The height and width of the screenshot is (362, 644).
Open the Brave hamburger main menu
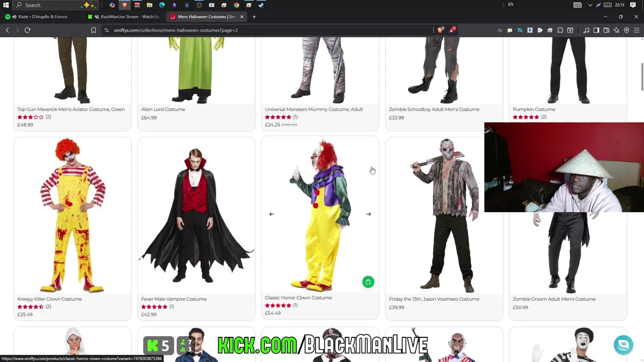tap(636, 30)
